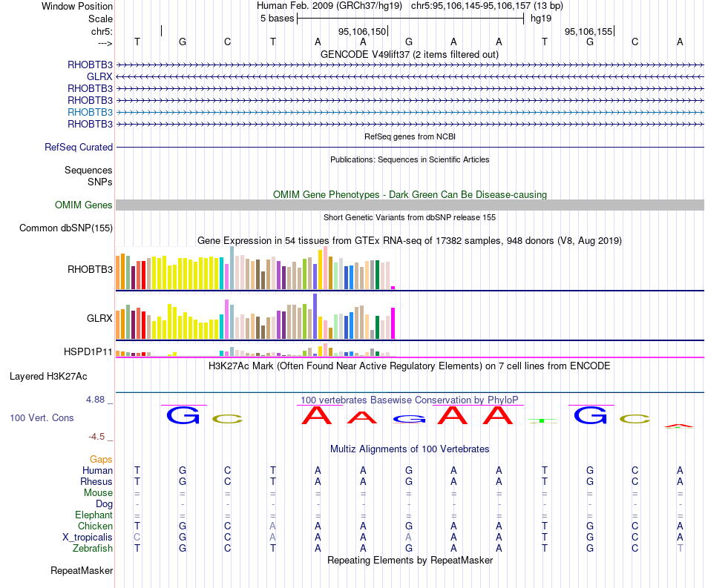Click the 95,106,155 coordinate marker
Screen dimensions: 705x588
click(588, 31)
